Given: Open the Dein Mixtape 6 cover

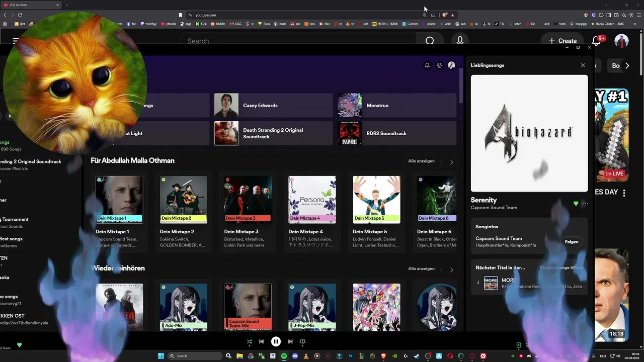Looking at the screenshot, I should pos(437,200).
